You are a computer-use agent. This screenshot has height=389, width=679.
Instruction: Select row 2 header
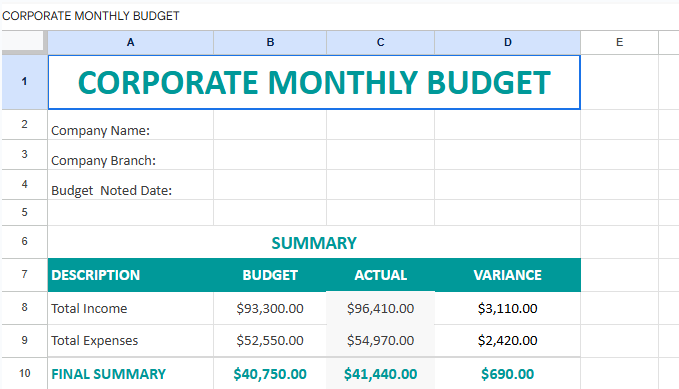[24, 125]
